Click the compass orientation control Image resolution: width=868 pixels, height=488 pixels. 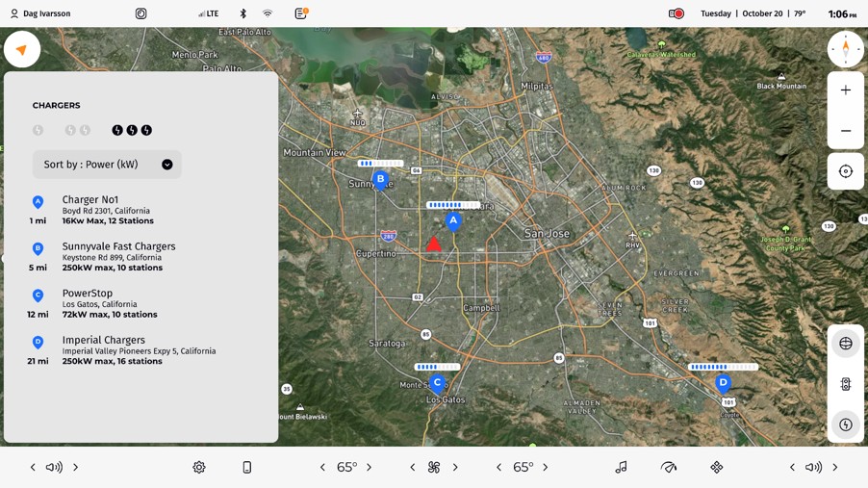click(x=845, y=49)
